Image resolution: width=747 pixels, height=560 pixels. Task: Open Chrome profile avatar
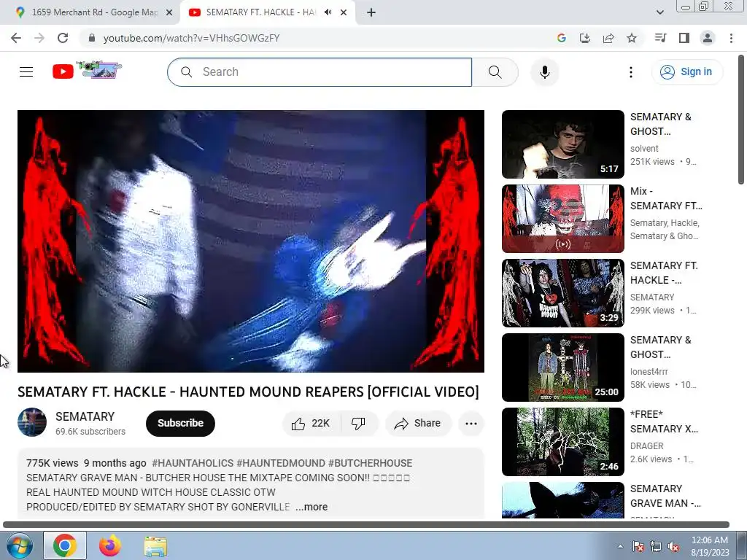[x=708, y=38]
